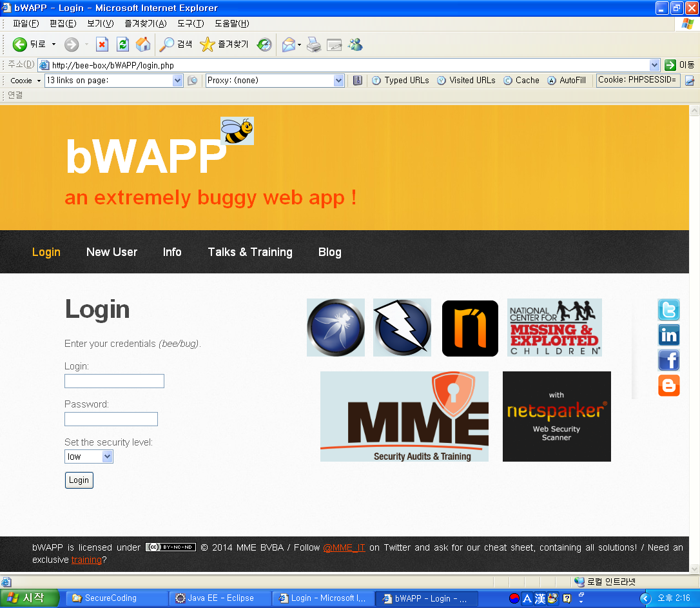Toggle Visited URLs option
This screenshot has width=700, height=608.
(466, 81)
